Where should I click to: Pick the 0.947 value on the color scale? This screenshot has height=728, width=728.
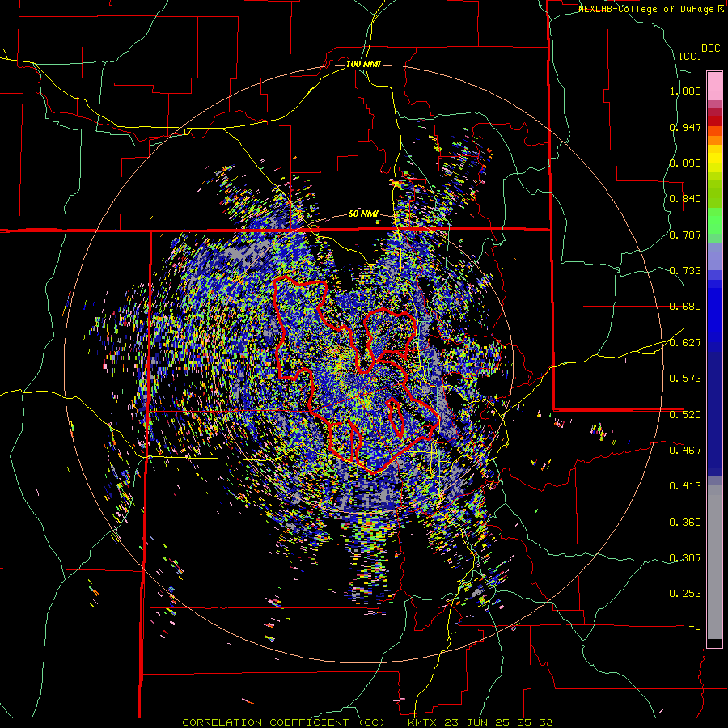(685, 127)
